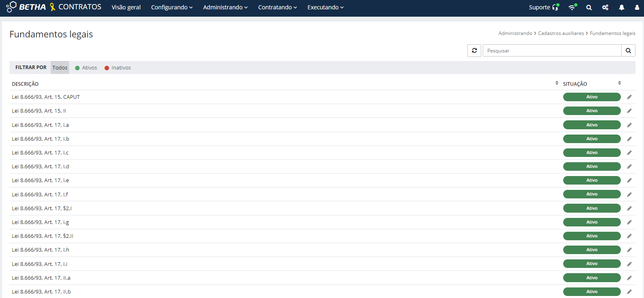Image resolution: width=644 pixels, height=298 pixels.
Task: Expand the Administrando menu
Action: 225,7
